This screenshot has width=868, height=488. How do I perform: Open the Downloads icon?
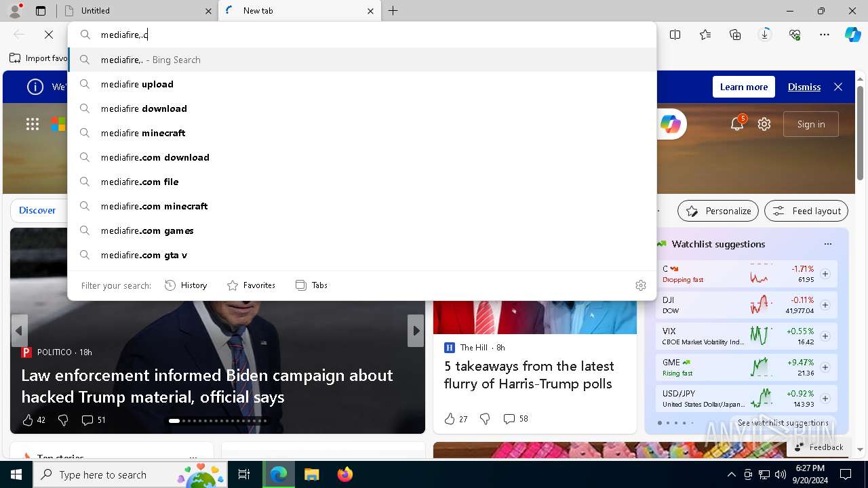click(x=765, y=35)
